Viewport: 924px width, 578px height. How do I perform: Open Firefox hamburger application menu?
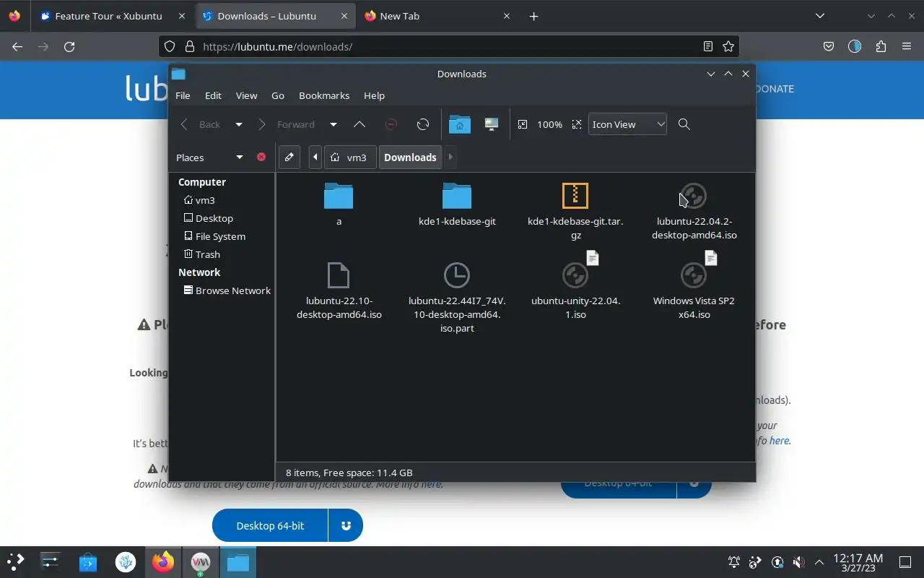[907, 46]
